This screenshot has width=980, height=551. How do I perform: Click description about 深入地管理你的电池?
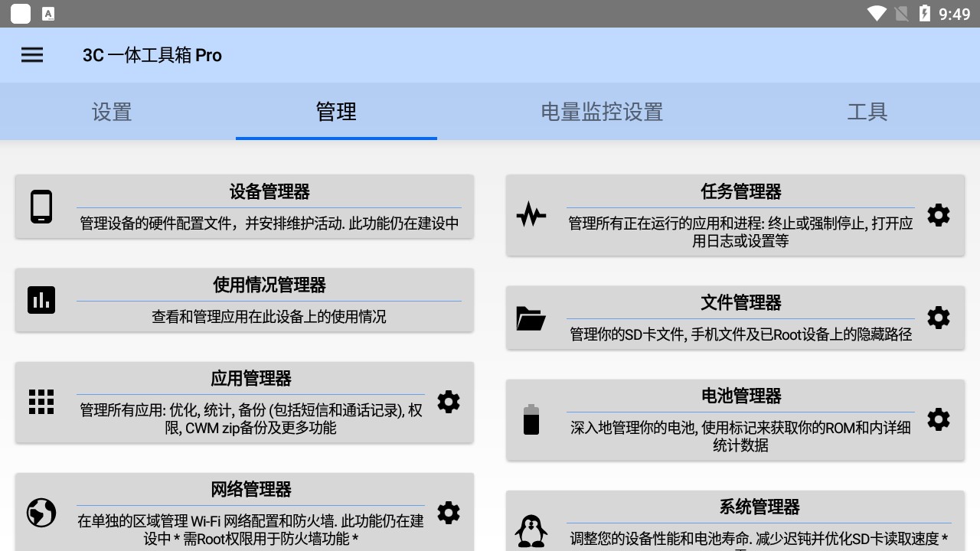point(741,436)
